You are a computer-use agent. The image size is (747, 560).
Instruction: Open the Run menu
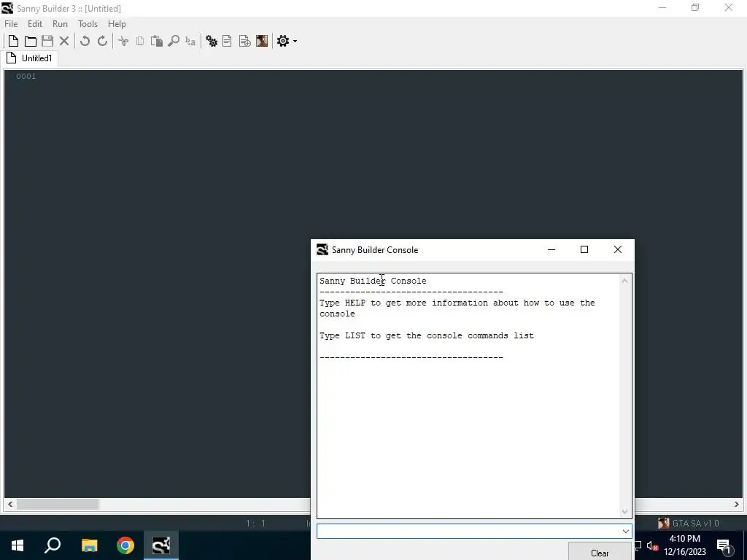coord(60,24)
